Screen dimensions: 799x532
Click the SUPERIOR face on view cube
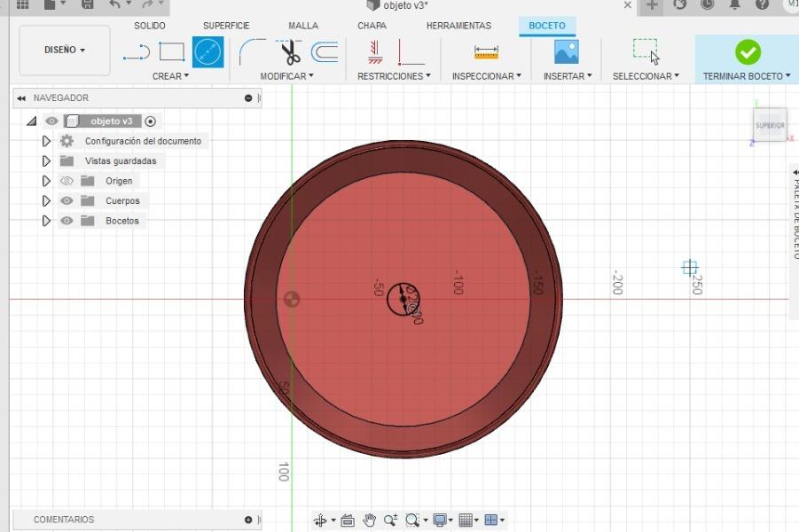770,125
